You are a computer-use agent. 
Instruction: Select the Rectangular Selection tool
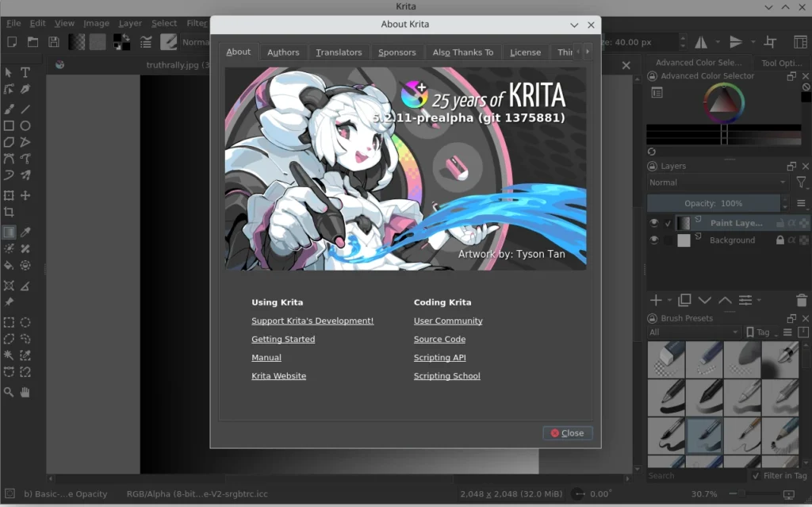click(x=9, y=322)
